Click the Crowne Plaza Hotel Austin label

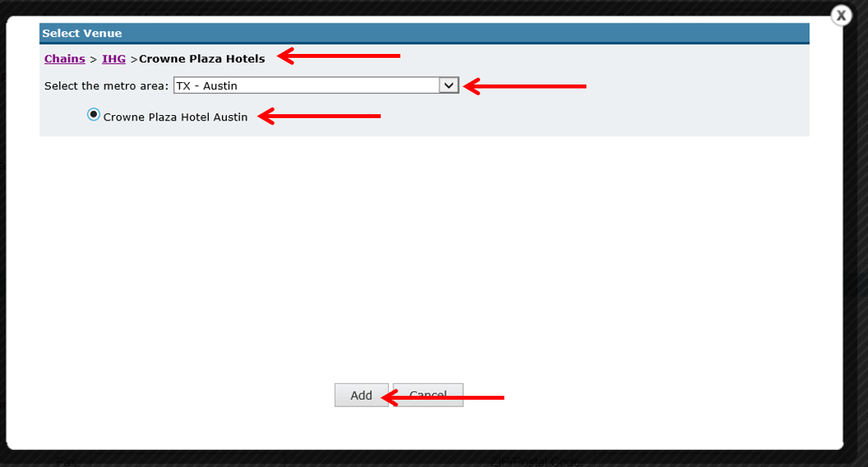pos(175,117)
